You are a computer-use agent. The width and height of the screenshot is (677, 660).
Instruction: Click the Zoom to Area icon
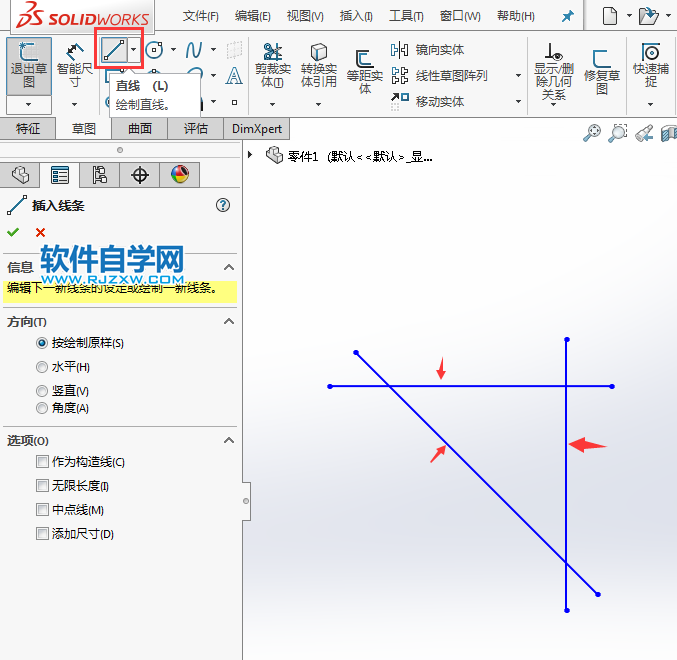618,133
